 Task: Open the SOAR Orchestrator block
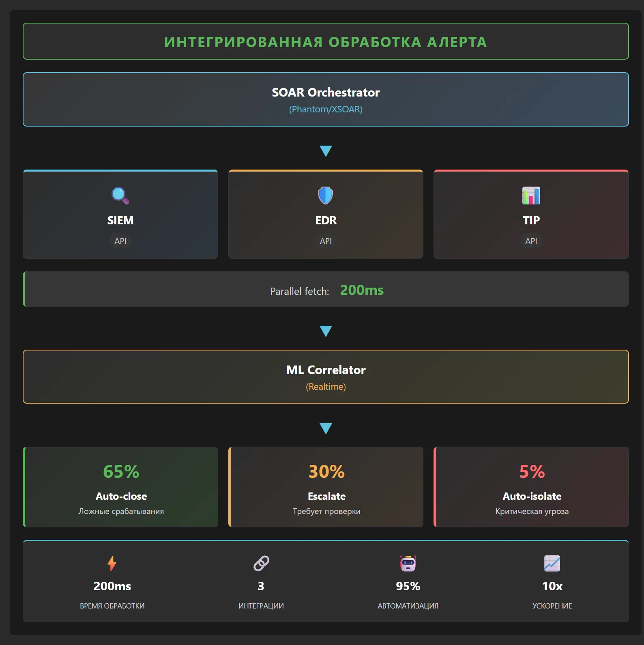point(326,99)
